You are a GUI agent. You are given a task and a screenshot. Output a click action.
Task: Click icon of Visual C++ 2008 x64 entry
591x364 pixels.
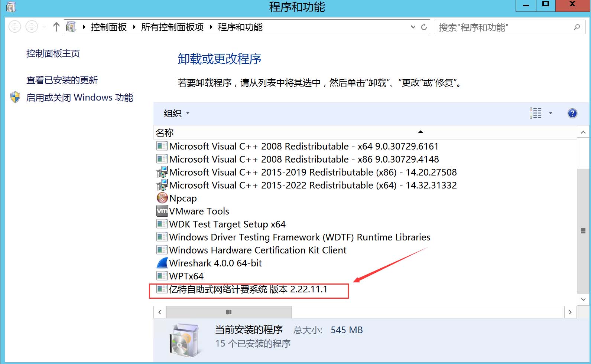pos(162,146)
